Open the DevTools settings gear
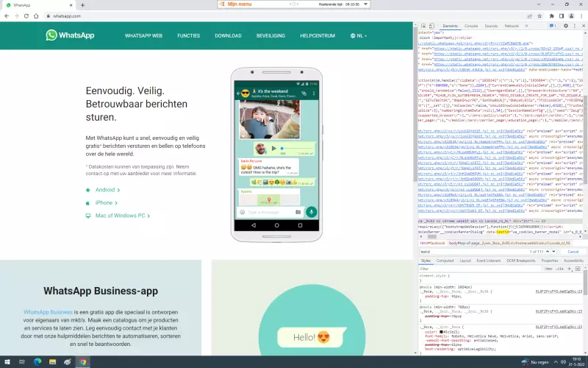The image size is (588, 368). click(566, 26)
